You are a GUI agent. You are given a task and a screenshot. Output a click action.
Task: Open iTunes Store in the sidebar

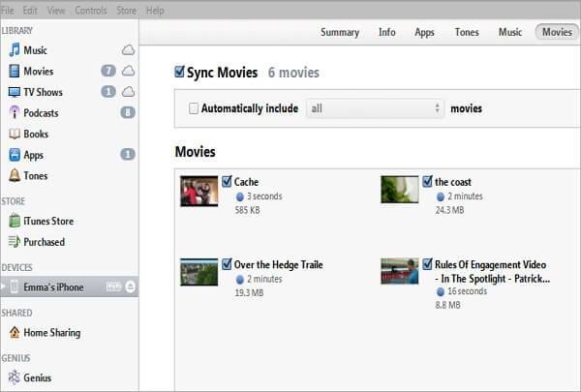coord(48,222)
